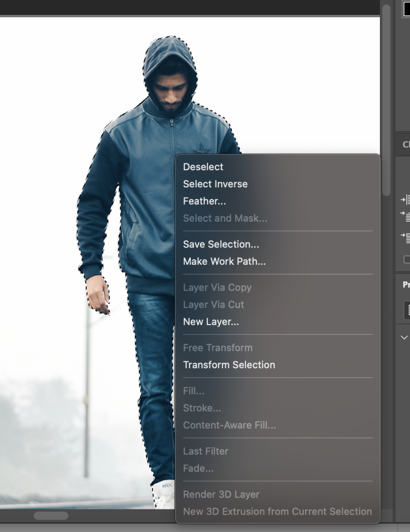The width and height of the screenshot is (410, 532).
Task: Choose Make Work Path... option
Action: point(224,261)
